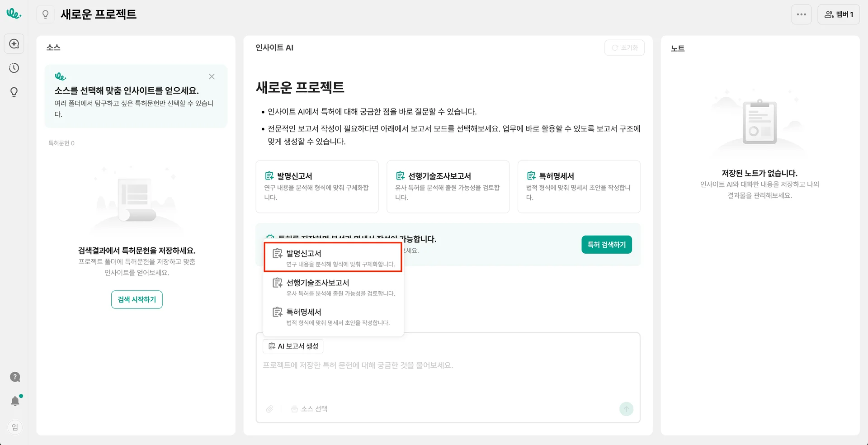The width and height of the screenshot is (868, 445).
Task: Open the notifications bell
Action: (15, 401)
